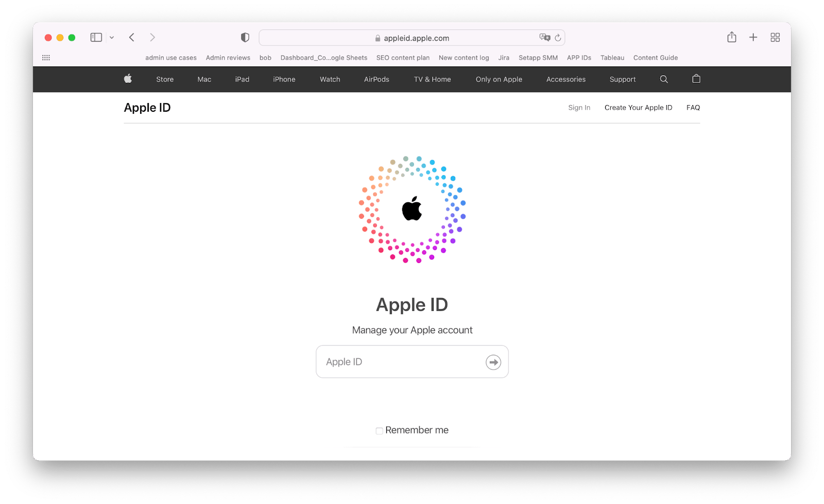Open the Tableau bookmark
The width and height of the screenshot is (824, 504).
click(612, 58)
